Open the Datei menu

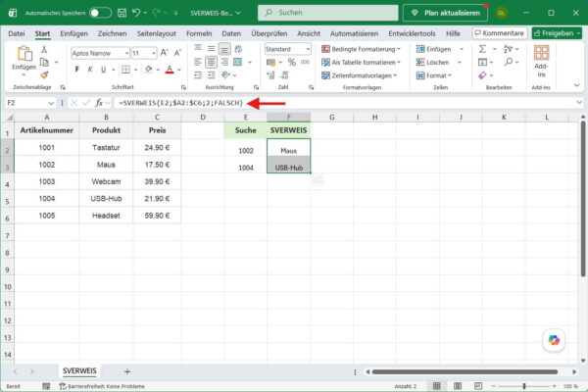pos(17,33)
